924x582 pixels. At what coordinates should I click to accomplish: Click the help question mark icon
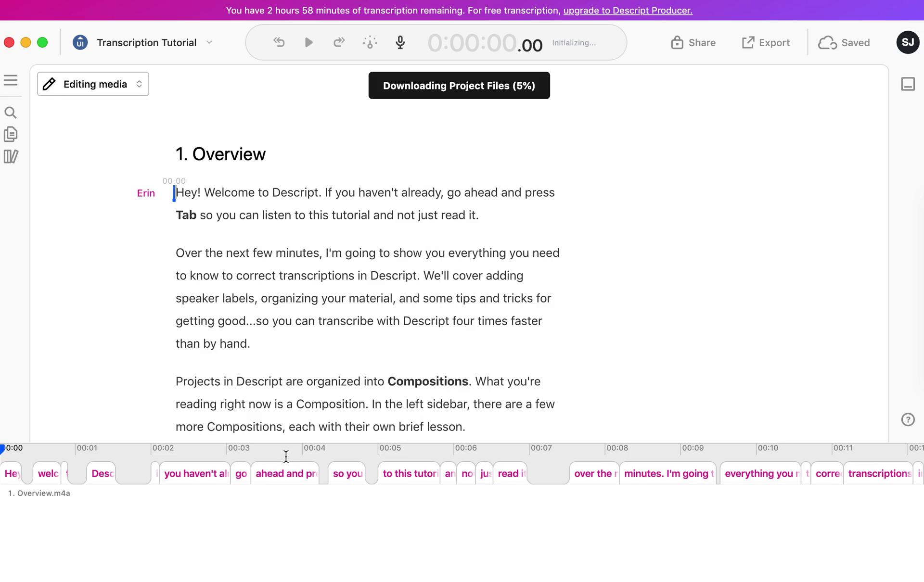coord(908,420)
